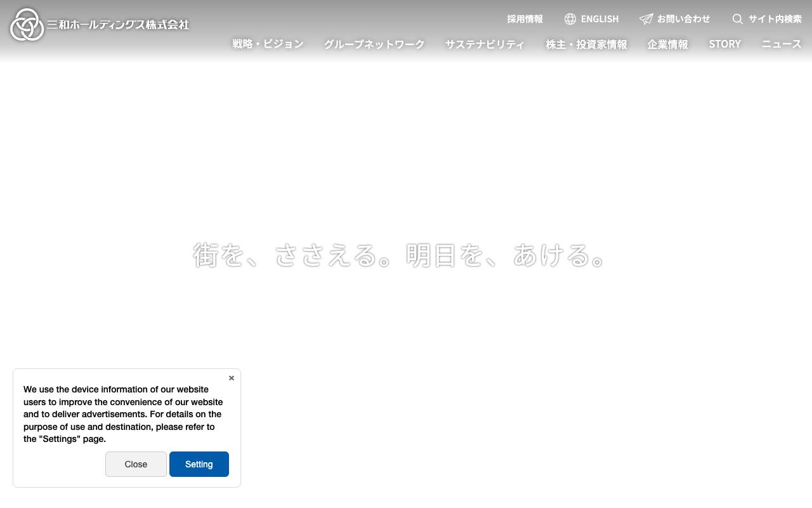Viewport: 812px width, 508px height.
Task: Open the 株主・投資家情報 menu
Action: [x=586, y=44]
